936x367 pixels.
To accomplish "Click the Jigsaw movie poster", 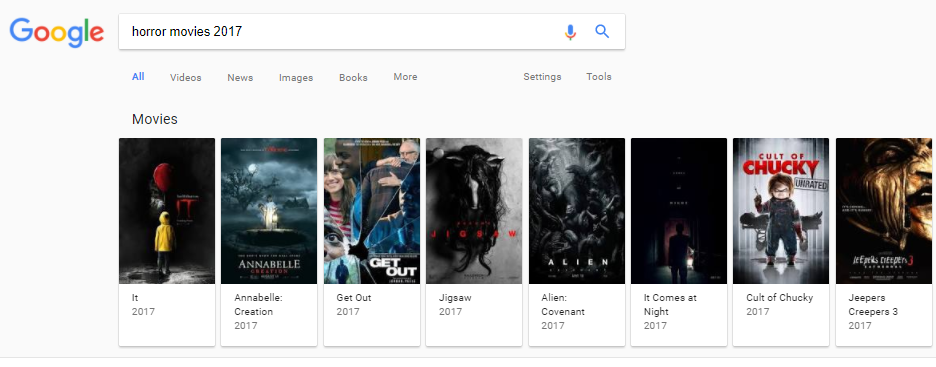I will tap(474, 211).
